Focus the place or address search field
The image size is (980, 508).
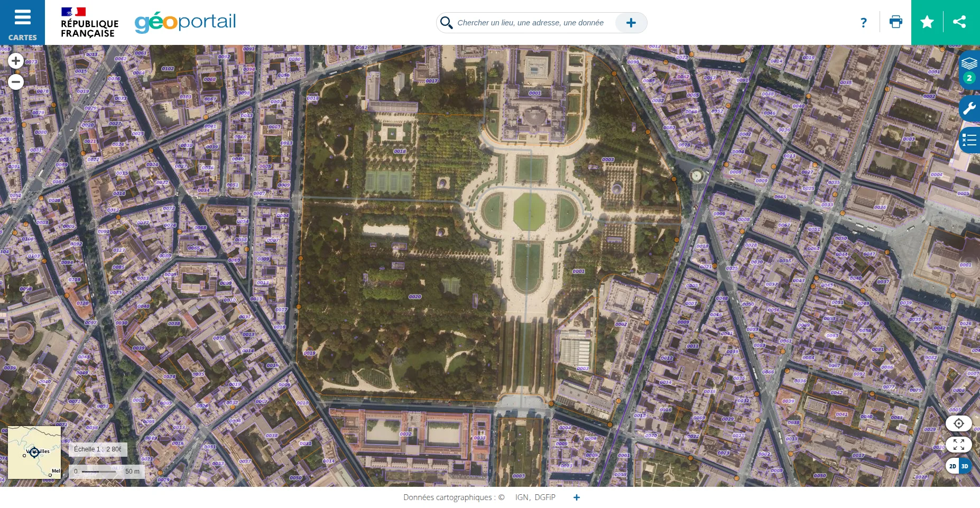pos(530,23)
